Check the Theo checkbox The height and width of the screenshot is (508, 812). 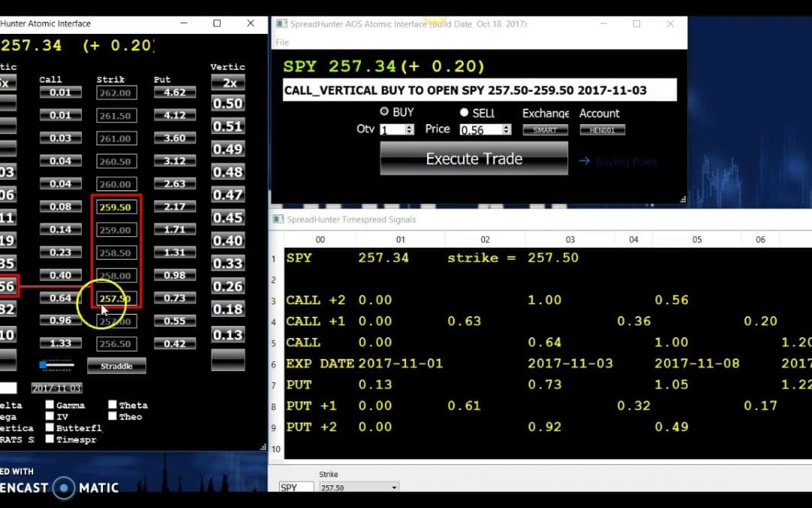click(112, 415)
